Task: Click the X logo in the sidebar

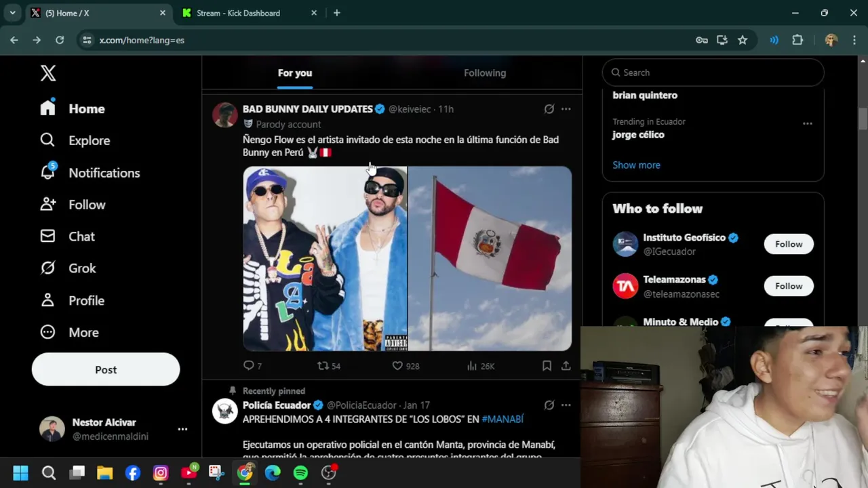Action: coord(48,73)
